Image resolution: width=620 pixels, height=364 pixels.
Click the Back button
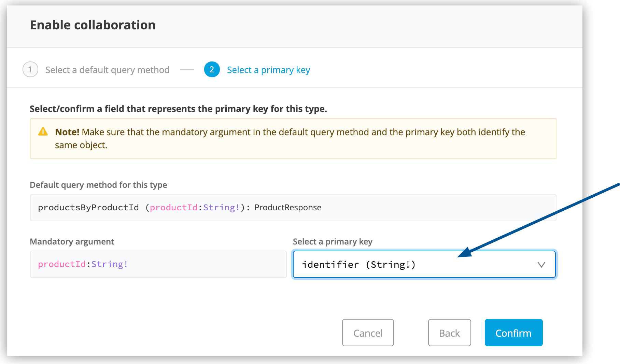pyautogui.click(x=449, y=333)
